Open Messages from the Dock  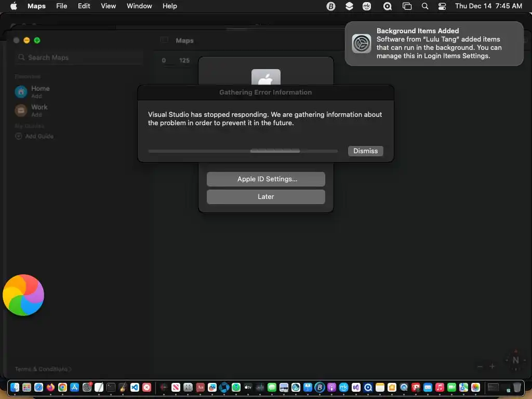(272, 387)
